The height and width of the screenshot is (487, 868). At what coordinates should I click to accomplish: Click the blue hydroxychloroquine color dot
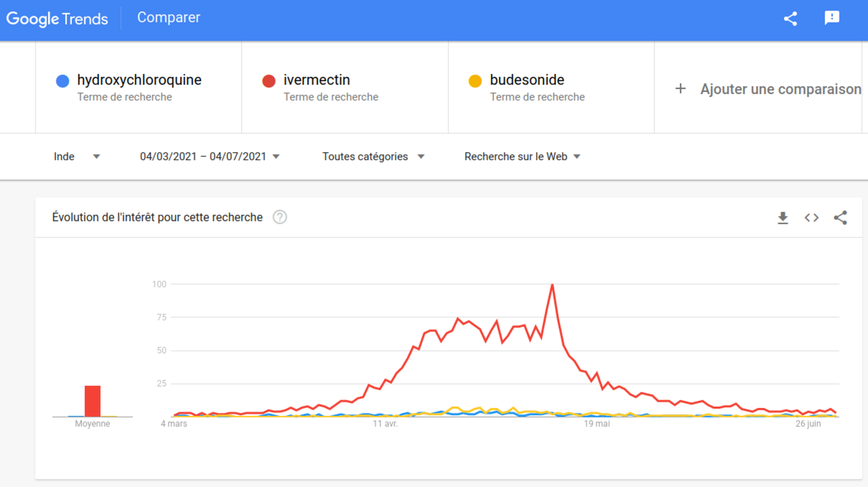63,81
